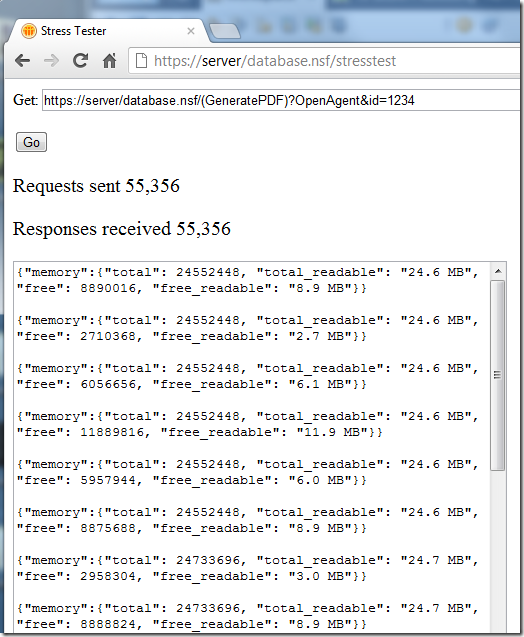Close the Stress Tester tab
The height and width of the screenshot is (637, 524).
click(x=191, y=31)
